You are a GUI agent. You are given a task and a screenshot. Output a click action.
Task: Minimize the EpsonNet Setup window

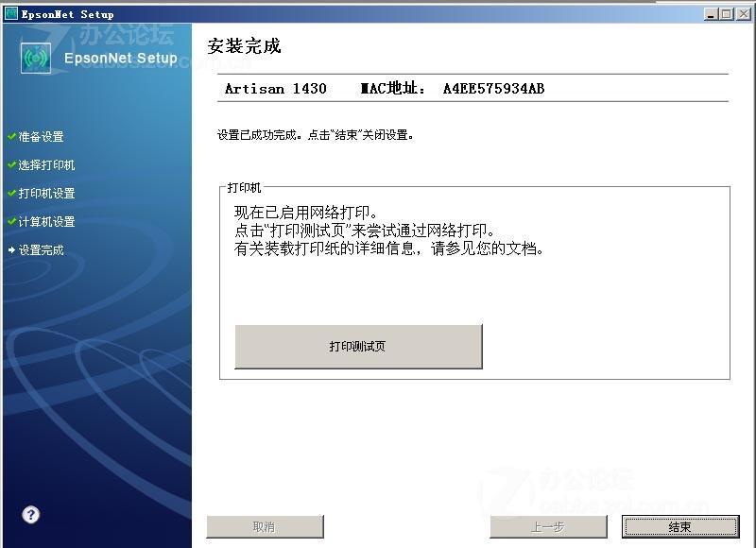(711, 14)
